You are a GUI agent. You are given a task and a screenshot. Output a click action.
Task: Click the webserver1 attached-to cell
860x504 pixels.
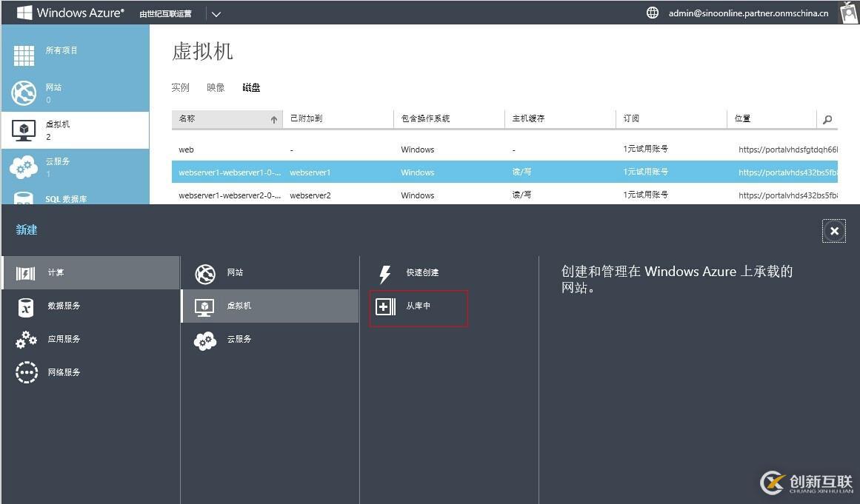click(310, 172)
